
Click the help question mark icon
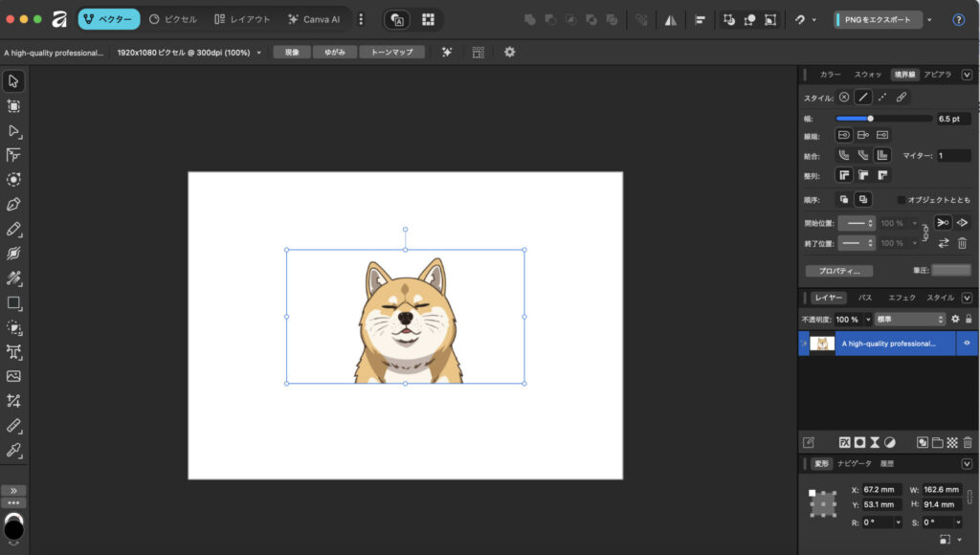pos(958,19)
